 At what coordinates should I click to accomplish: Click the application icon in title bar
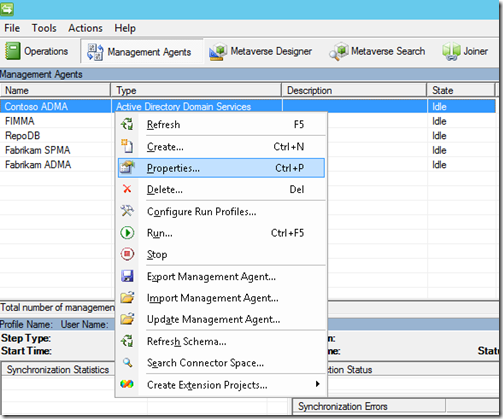7,9
